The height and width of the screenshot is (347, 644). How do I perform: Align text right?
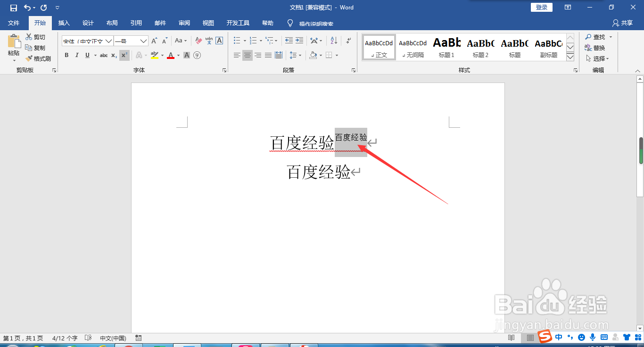[258, 55]
